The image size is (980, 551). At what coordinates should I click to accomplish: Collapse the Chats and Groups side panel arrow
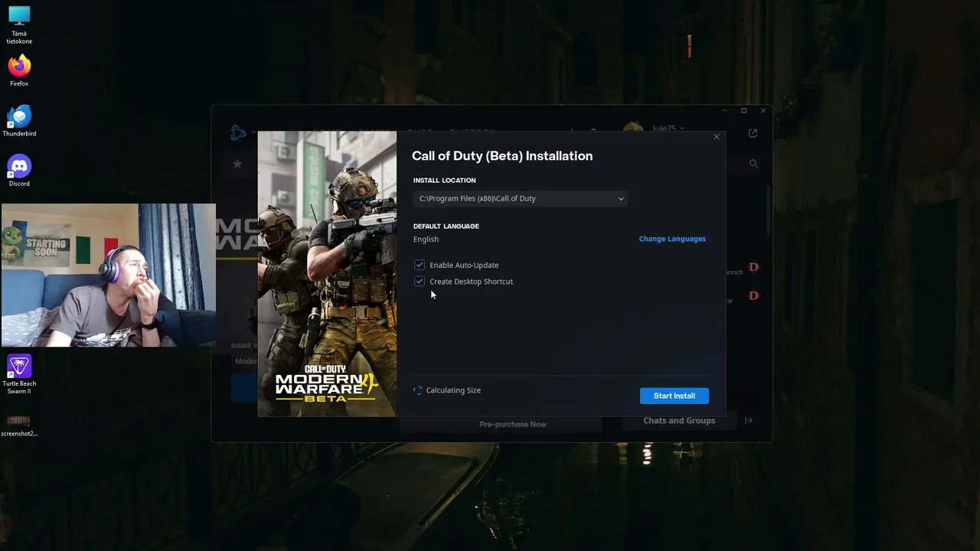(x=749, y=420)
